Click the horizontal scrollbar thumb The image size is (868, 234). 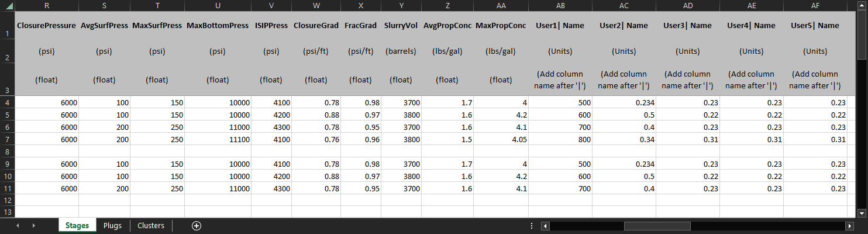click(x=657, y=226)
